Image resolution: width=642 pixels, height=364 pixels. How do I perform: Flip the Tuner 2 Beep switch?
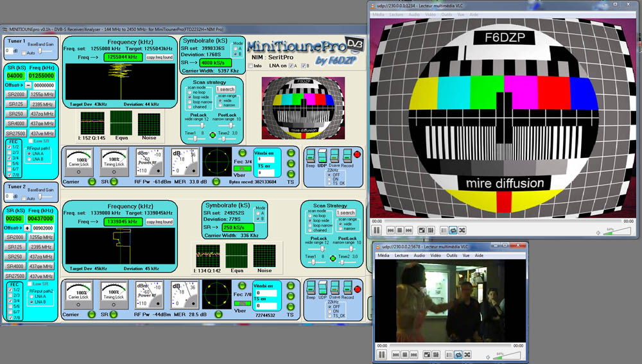click(311, 288)
